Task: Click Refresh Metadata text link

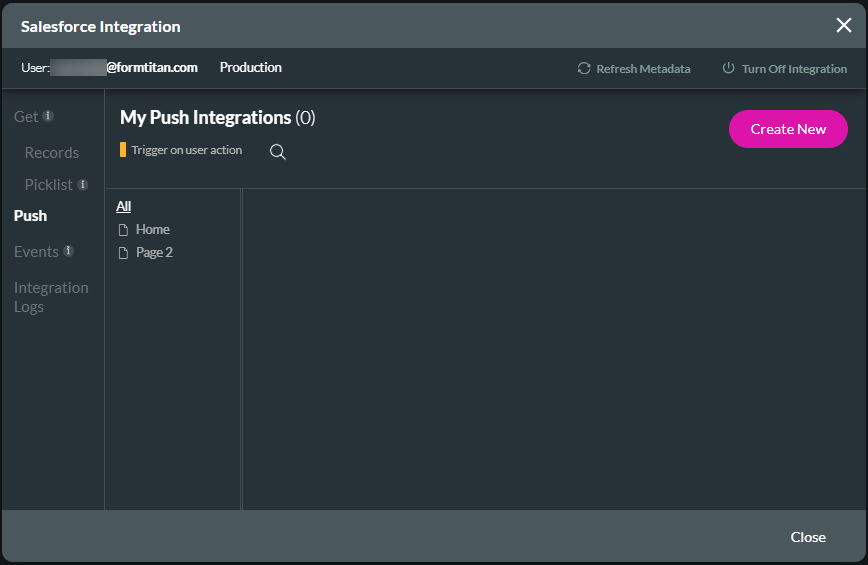Action: pyautogui.click(x=643, y=69)
